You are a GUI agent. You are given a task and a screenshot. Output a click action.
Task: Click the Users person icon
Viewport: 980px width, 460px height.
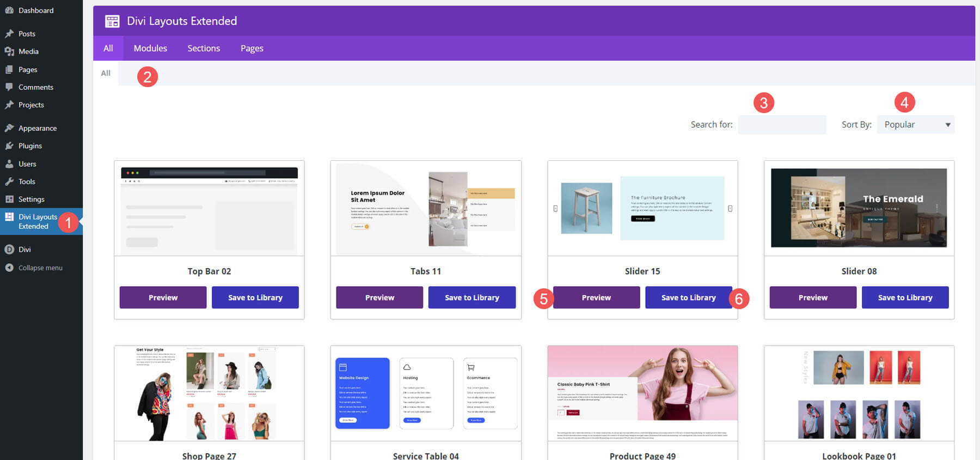(x=9, y=164)
